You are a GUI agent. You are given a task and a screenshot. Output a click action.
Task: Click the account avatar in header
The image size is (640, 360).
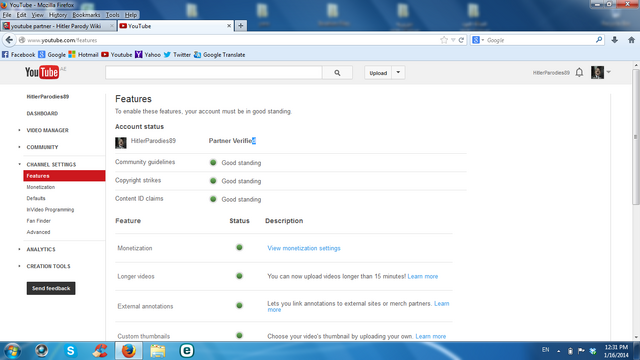click(597, 73)
